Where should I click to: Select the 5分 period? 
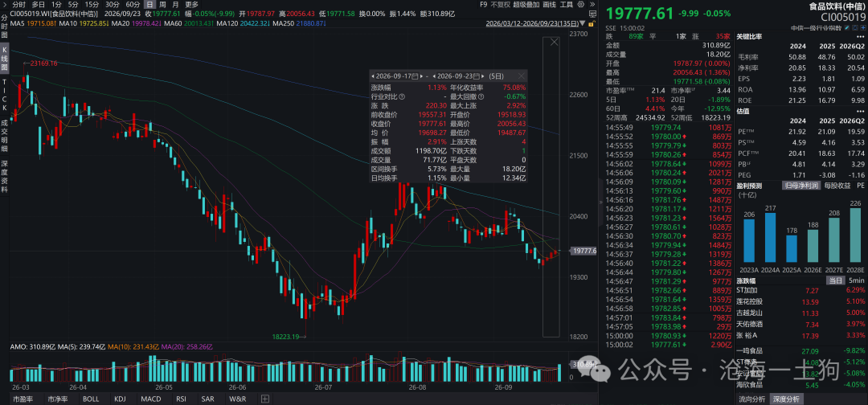(x=73, y=5)
